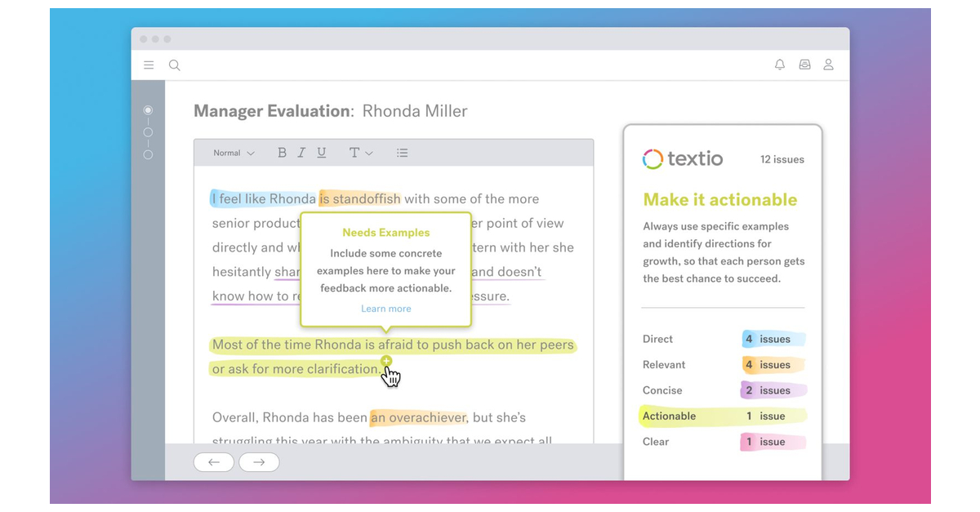Select the third step radio indicator
980x512 pixels.
click(148, 154)
